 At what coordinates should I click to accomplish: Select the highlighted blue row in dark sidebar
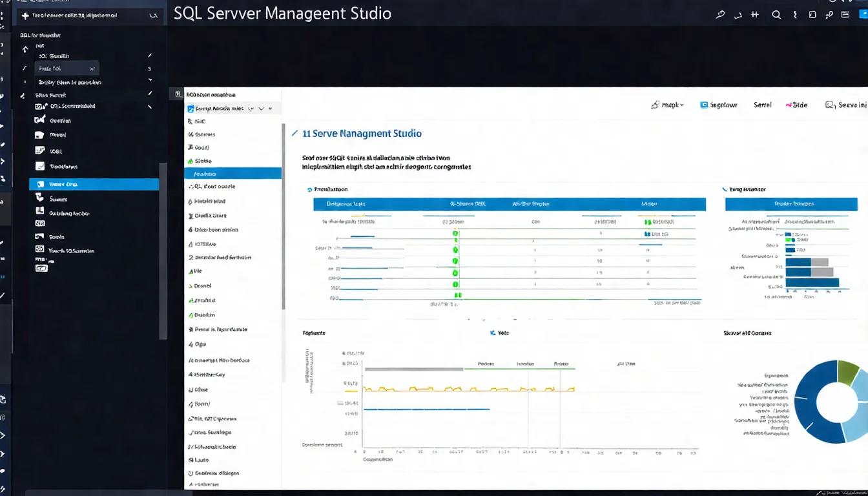(x=94, y=184)
